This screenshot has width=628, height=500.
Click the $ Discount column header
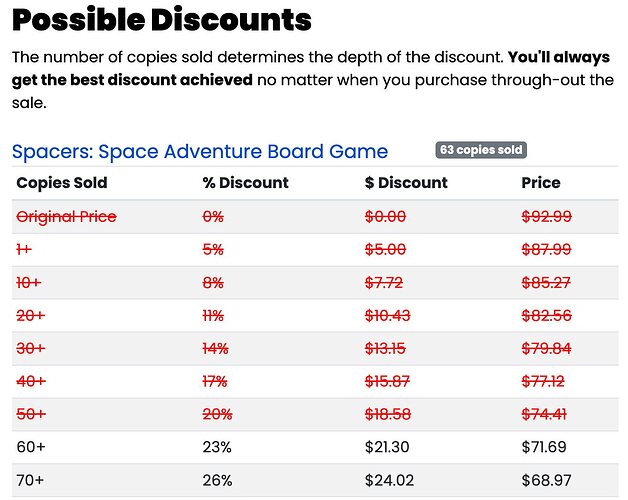click(406, 183)
